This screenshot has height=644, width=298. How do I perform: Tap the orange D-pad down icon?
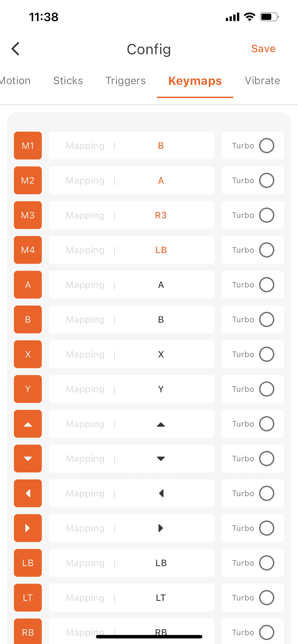(x=28, y=459)
